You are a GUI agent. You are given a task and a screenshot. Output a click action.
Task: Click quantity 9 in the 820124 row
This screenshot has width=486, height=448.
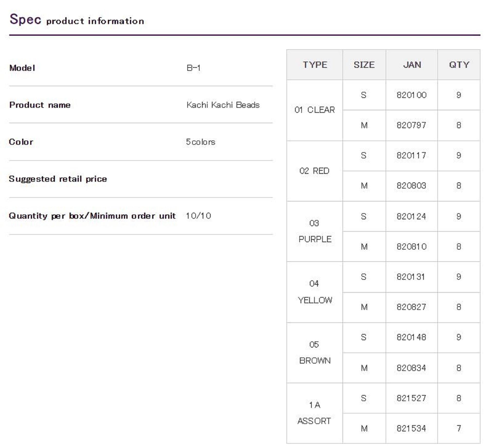point(459,216)
